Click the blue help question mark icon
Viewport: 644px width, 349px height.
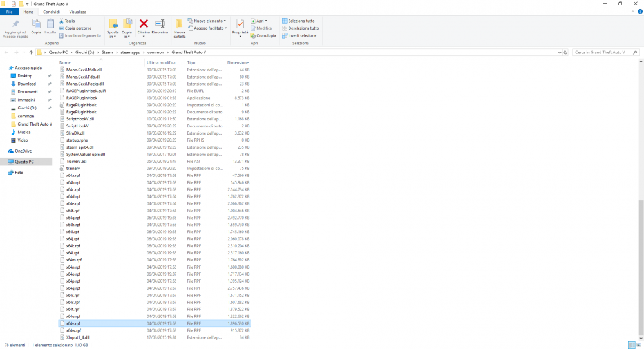tap(639, 12)
